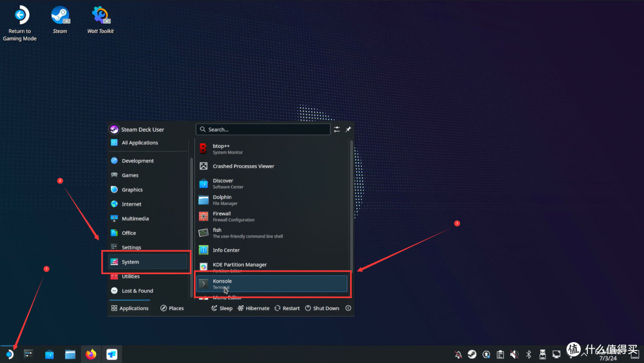The image size is (644, 363).
Task: Open the system settings icon in taskbar
Action: point(29,354)
